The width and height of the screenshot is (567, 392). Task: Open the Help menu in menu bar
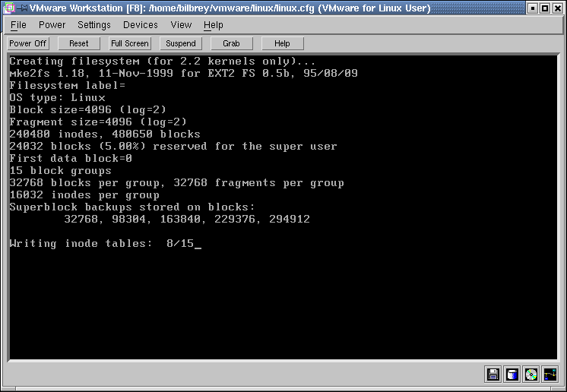coord(214,25)
